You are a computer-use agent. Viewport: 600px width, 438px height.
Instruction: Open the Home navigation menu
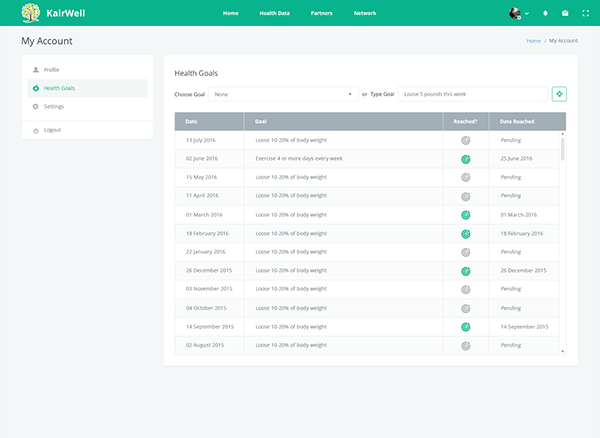(231, 13)
